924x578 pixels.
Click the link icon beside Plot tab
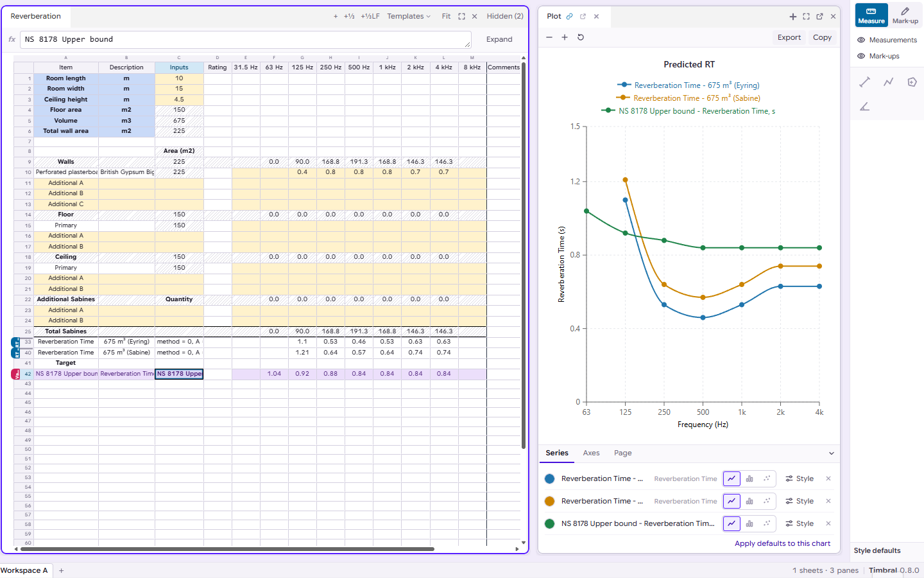click(569, 17)
